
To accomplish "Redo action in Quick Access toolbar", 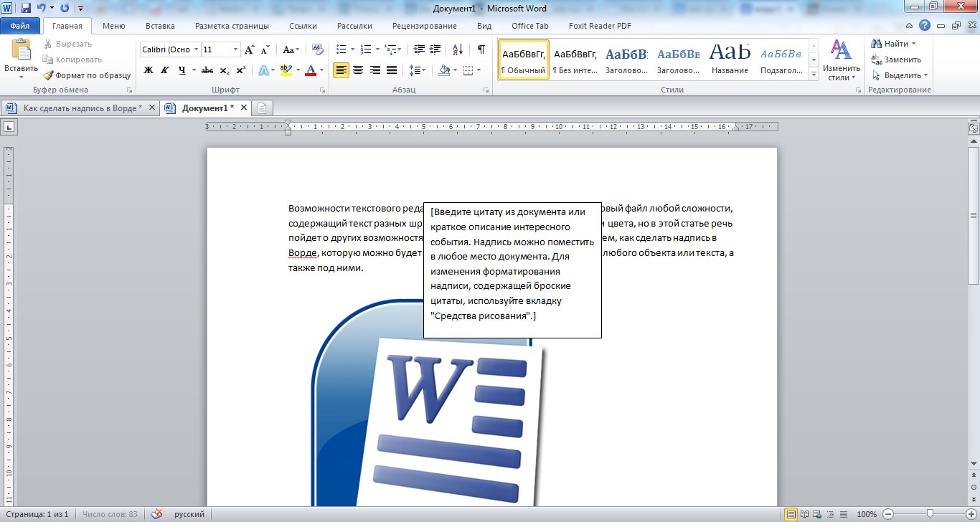I will [x=65, y=9].
